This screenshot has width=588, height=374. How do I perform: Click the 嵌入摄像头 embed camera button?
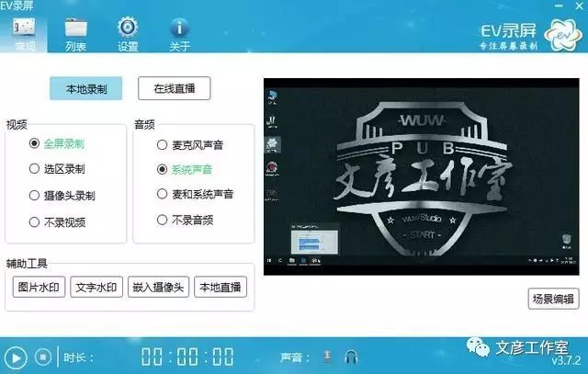(158, 287)
